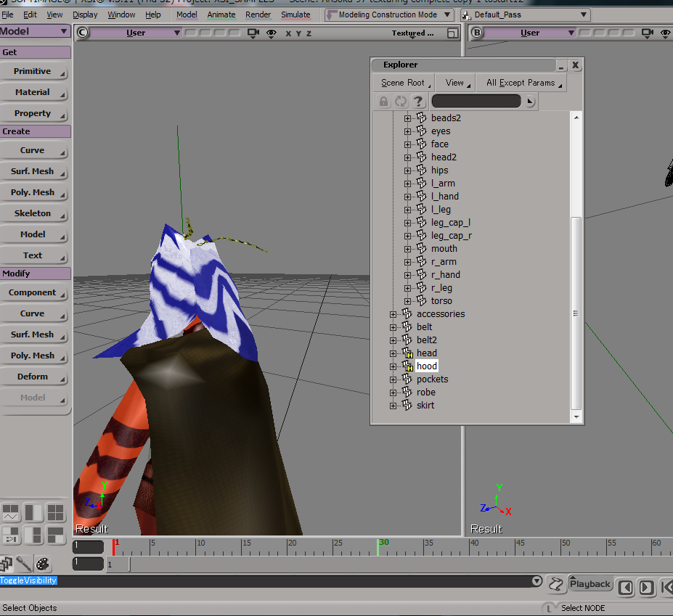
Task: Click the script editor icon beside Playback
Action: pos(556,584)
